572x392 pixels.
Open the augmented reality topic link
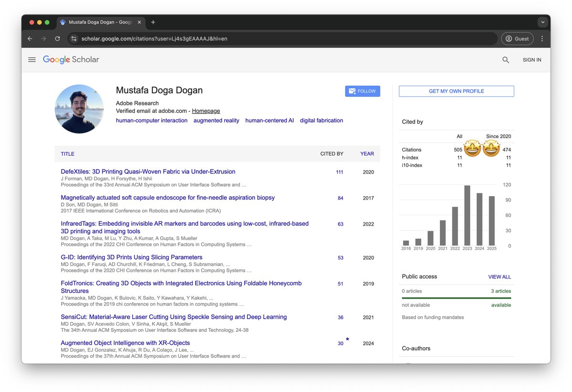(x=216, y=121)
